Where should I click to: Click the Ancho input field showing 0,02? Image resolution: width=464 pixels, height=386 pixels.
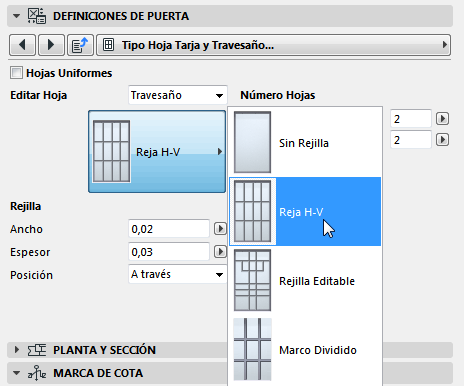pyautogui.click(x=169, y=229)
